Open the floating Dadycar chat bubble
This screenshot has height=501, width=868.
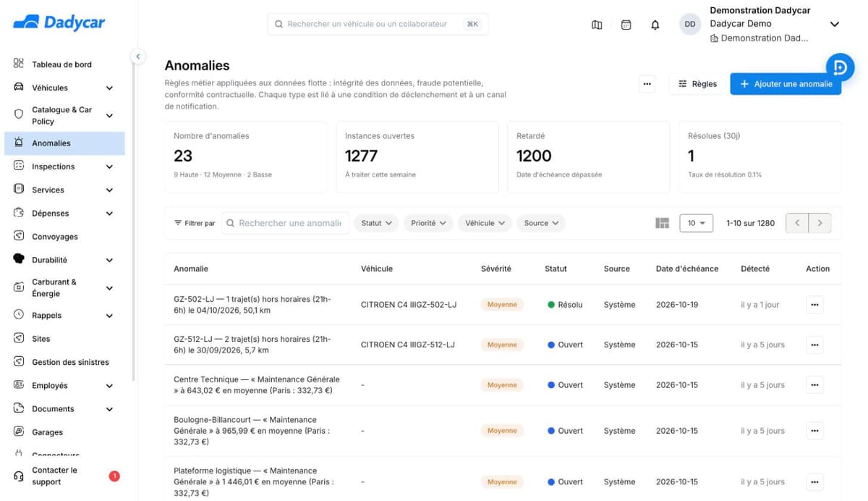tap(840, 67)
